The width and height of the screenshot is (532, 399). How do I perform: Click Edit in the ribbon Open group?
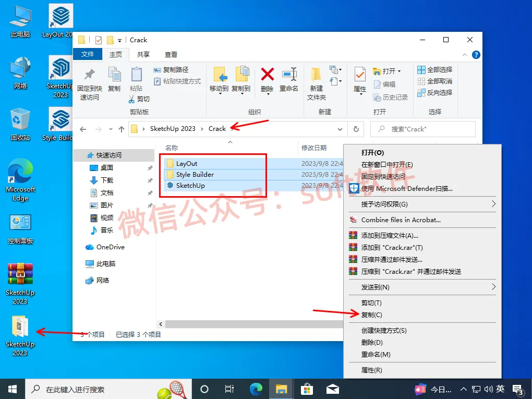pos(384,84)
